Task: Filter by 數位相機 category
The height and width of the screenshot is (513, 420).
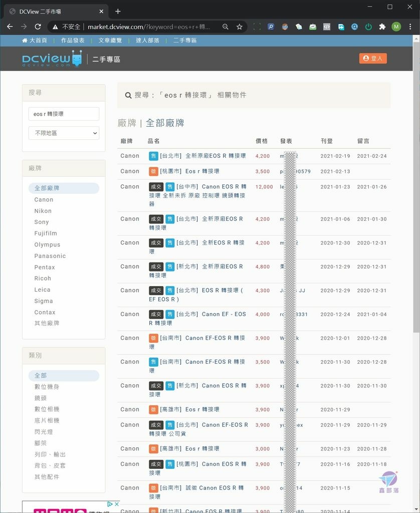Action: coord(47,409)
